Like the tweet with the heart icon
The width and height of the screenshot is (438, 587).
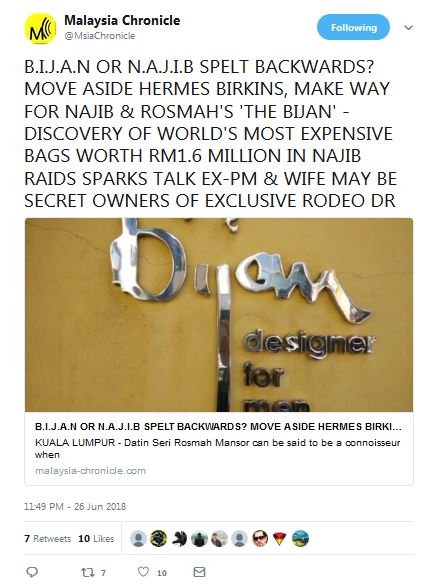(143, 572)
